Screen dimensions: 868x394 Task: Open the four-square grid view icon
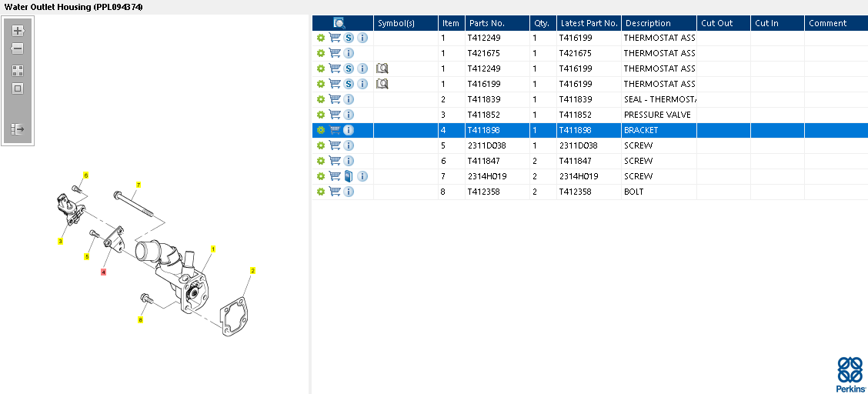pyautogui.click(x=18, y=70)
